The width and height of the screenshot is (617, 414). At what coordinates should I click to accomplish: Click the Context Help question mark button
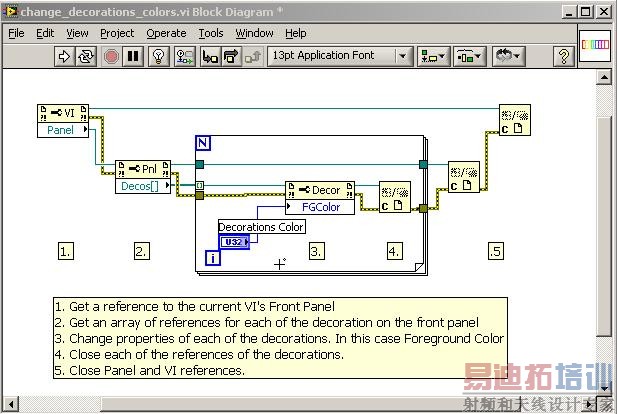click(564, 57)
